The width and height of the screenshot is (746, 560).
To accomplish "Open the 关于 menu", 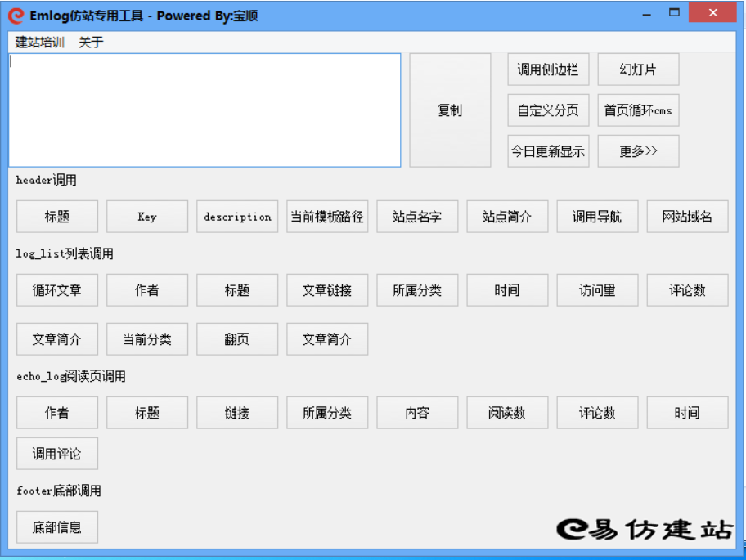I will pyautogui.click(x=91, y=42).
